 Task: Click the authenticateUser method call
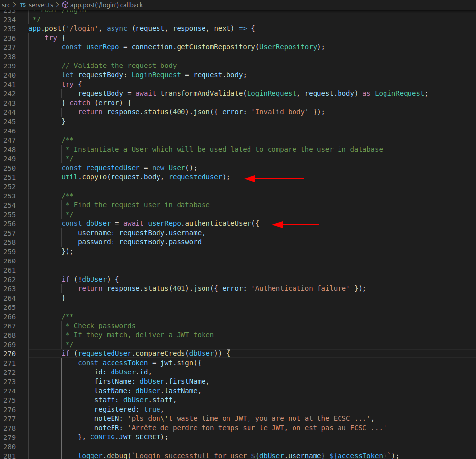tap(218, 223)
